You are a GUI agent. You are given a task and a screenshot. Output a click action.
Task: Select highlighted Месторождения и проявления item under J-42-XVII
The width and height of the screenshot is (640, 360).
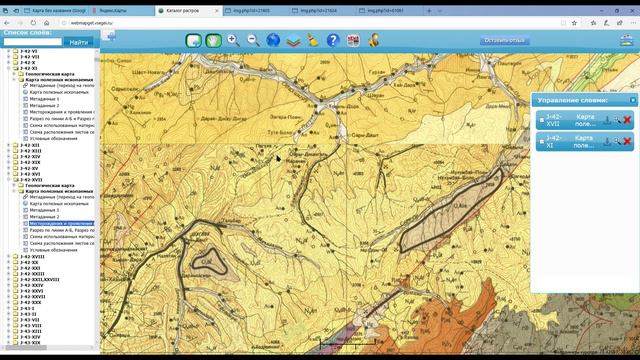click(62, 223)
